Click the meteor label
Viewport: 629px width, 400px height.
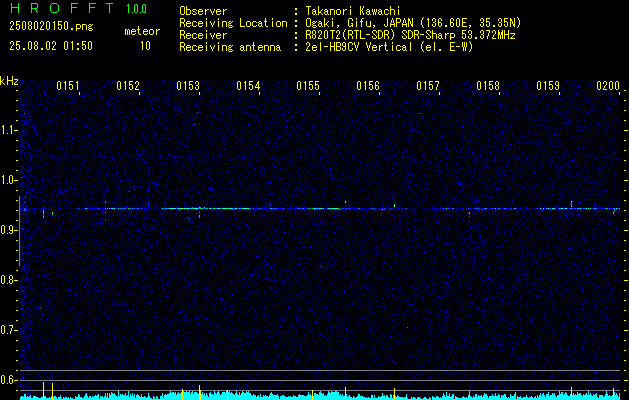[x=142, y=31]
